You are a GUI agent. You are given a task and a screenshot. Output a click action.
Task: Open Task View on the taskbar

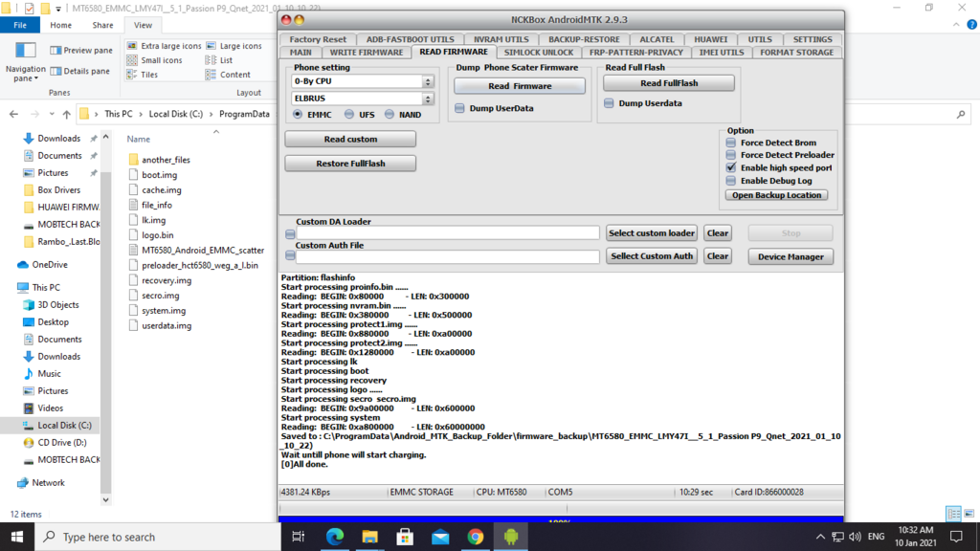tap(299, 537)
